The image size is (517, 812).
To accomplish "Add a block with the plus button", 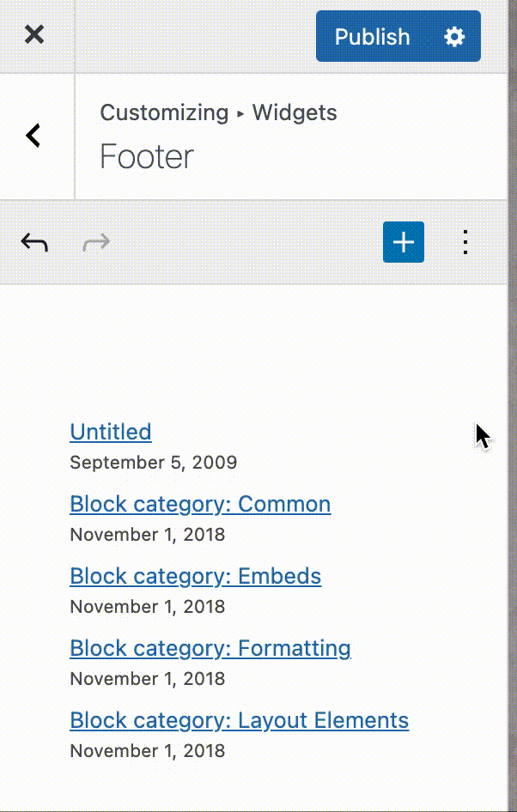I will (x=404, y=243).
